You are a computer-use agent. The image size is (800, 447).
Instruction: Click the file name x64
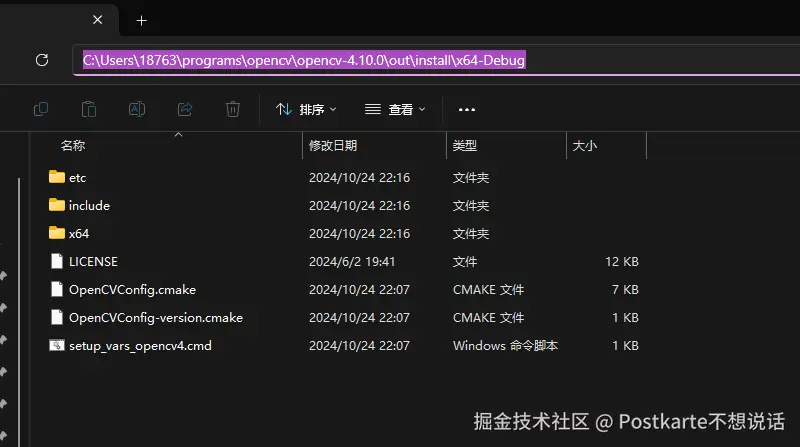pos(79,234)
